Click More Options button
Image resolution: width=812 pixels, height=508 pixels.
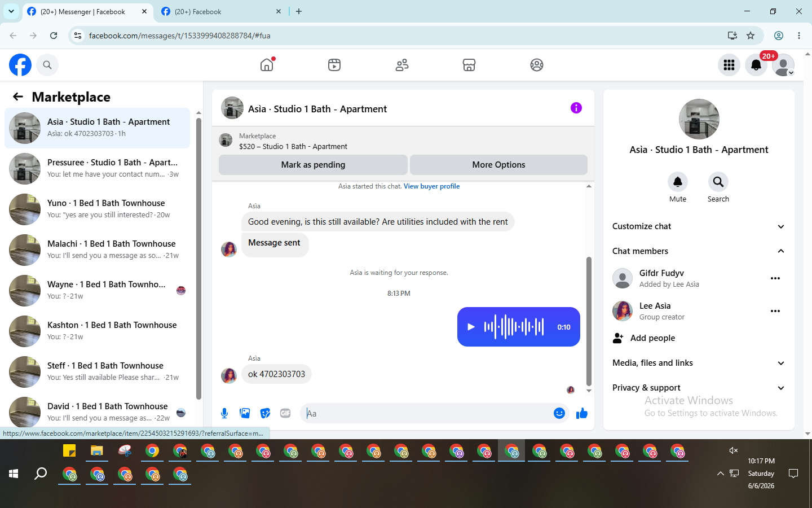pos(498,165)
